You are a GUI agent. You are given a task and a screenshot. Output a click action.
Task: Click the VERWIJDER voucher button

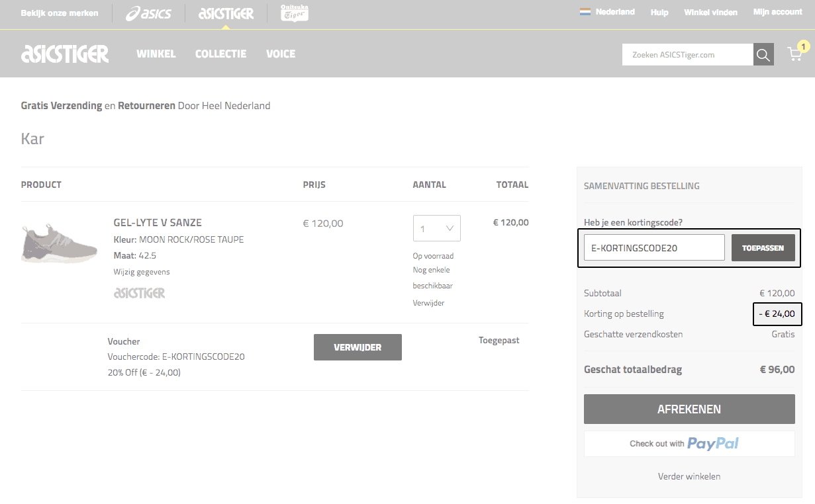click(x=358, y=347)
